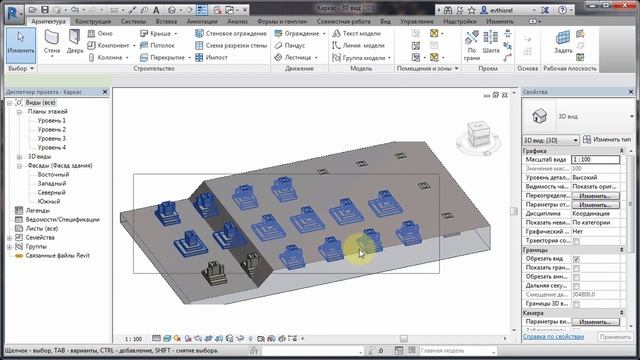Select the Стена wall tool
The width and height of the screenshot is (640, 360).
coord(52,43)
